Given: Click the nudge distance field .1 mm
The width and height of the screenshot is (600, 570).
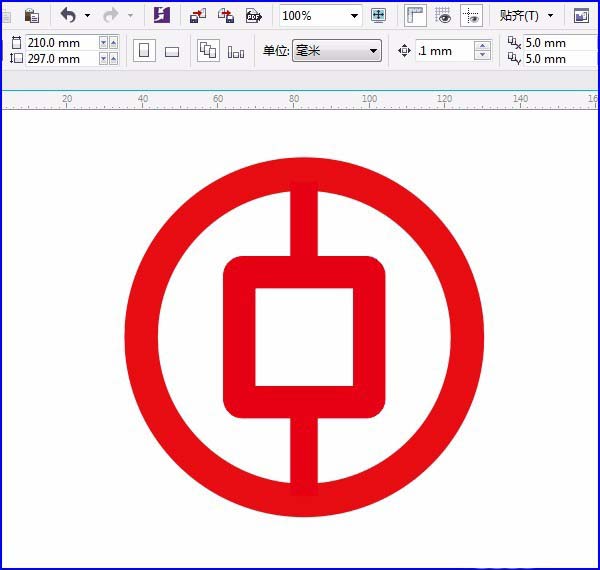Looking at the screenshot, I should [x=445, y=50].
